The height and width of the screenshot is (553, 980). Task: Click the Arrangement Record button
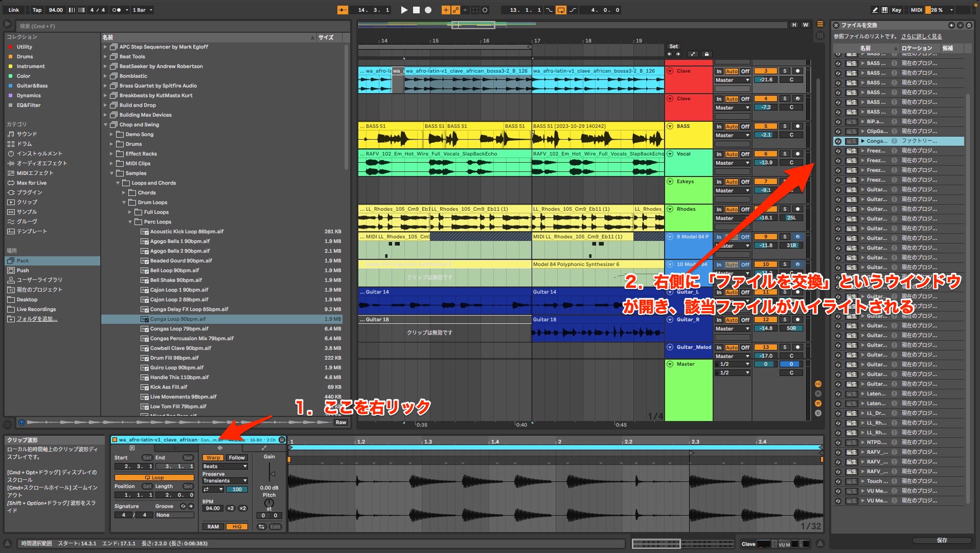click(x=428, y=10)
